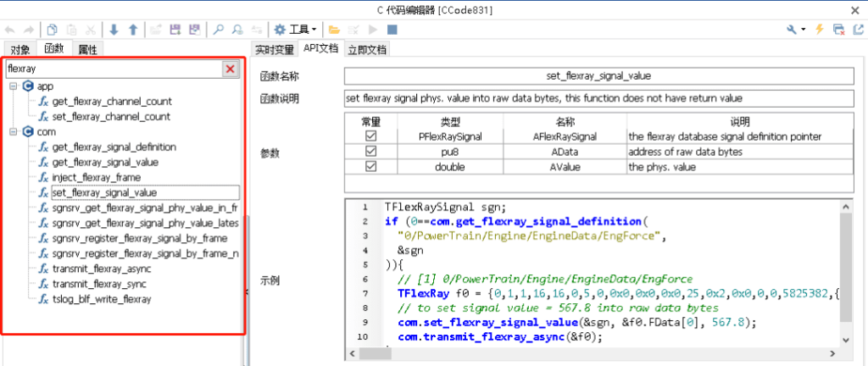Open the dropdown arrow next to wrench

coord(804,30)
